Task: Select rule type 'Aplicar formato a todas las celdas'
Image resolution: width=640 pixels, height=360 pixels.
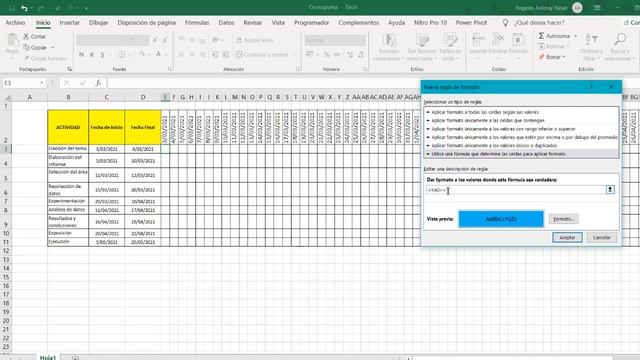Action: pyautogui.click(x=521, y=112)
